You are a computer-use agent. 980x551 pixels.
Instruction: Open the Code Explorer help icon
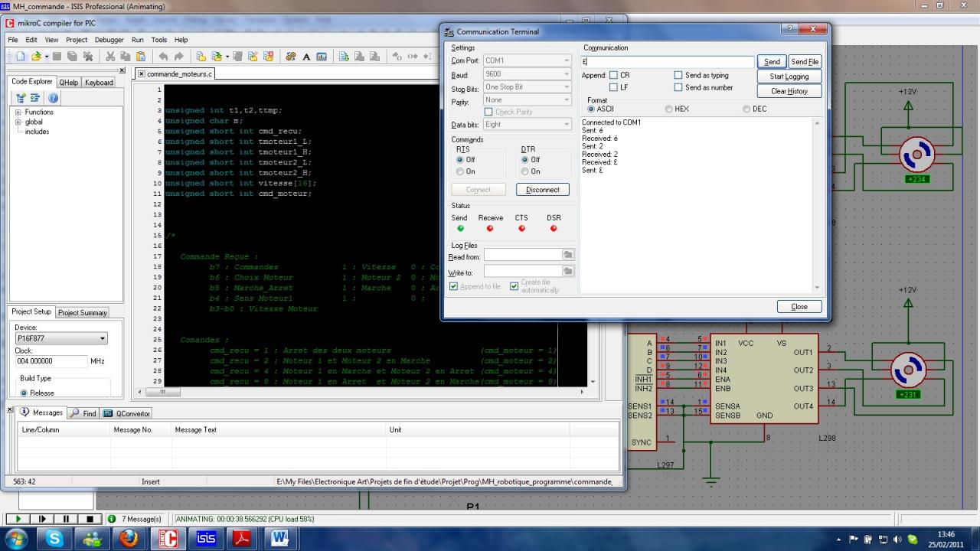point(53,98)
